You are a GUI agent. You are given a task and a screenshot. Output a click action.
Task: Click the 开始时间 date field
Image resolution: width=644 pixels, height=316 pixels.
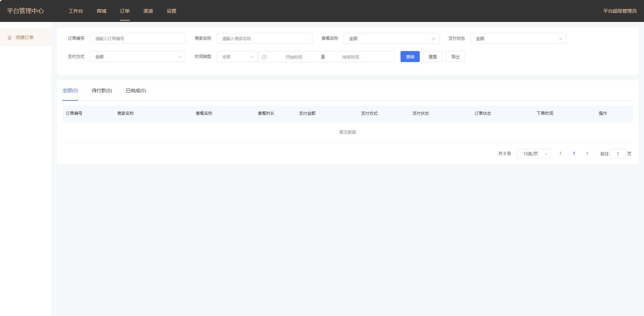294,57
